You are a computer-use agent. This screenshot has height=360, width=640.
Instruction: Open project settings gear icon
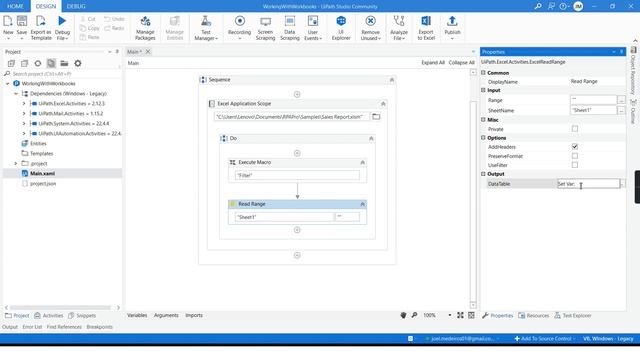coord(78,63)
